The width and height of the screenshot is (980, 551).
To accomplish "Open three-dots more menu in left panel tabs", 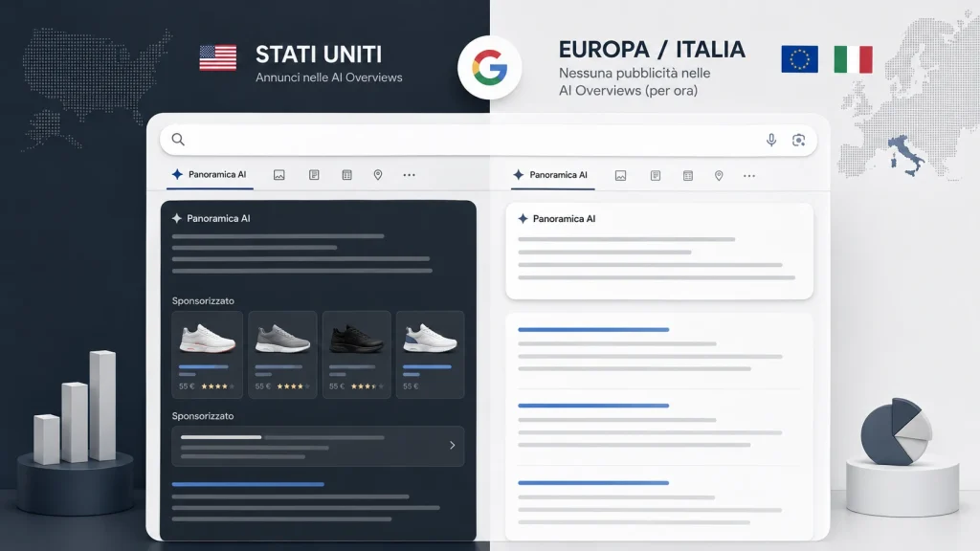I will point(409,175).
